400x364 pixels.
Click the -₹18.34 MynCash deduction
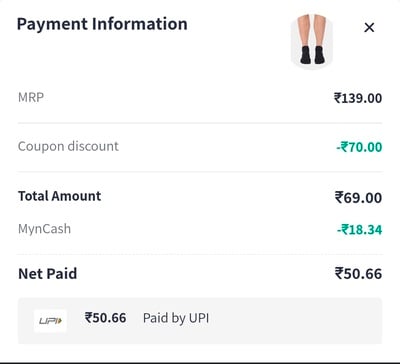(x=359, y=230)
